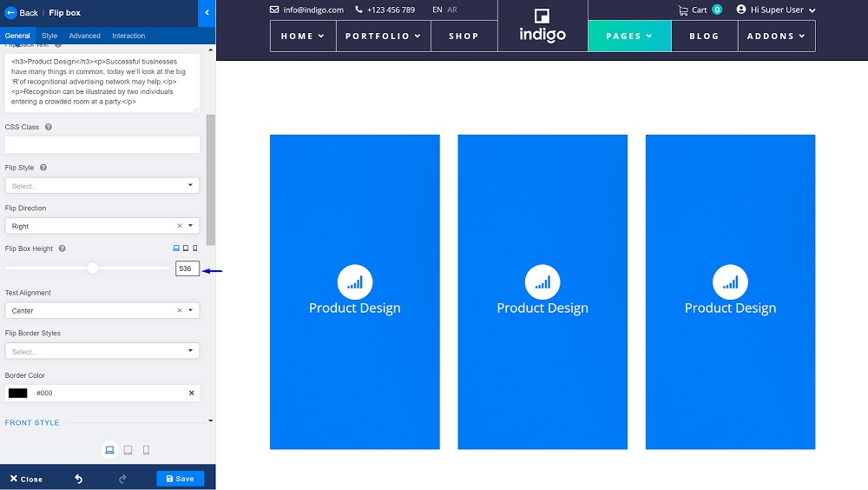Click the cart item count badge
The height and width of the screenshot is (490, 868).
(717, 10)
